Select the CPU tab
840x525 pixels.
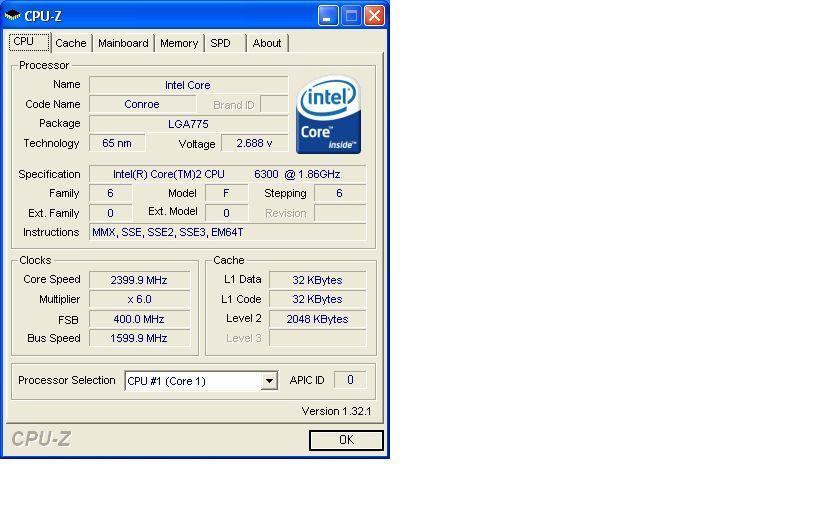(x=29, y=42)
